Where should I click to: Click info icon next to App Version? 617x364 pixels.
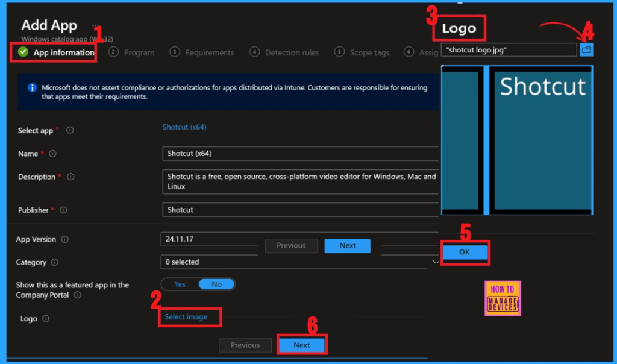click(x=65, y=239)
